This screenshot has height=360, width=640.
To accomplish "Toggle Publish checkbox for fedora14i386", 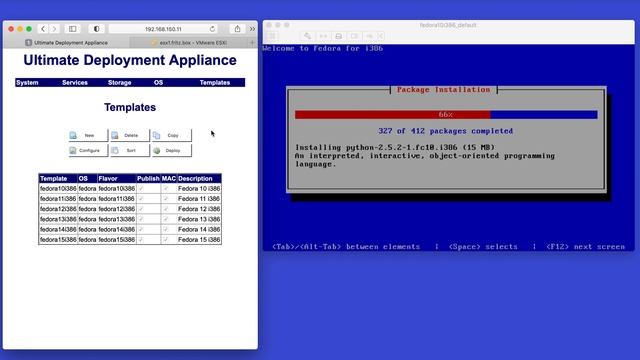I will coord(141,229).
